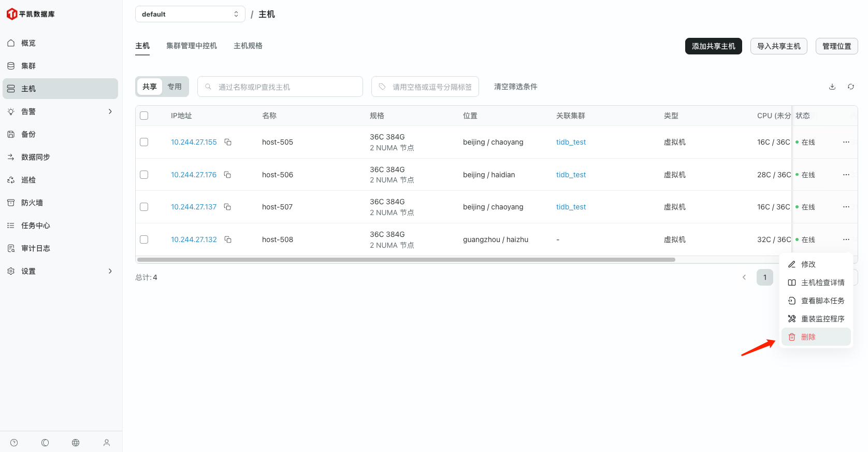The image size is (868, 452).
Task: Open more actions for host-506
Action: click(846, 175)
